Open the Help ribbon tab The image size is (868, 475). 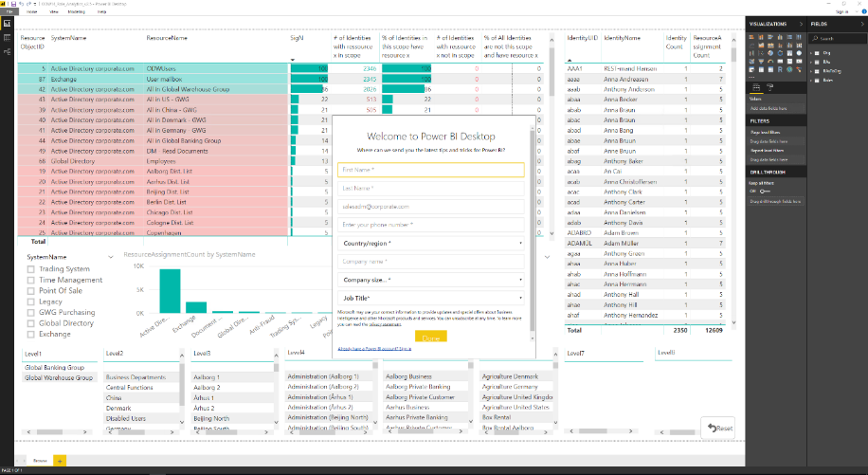[x=101, y=11]
